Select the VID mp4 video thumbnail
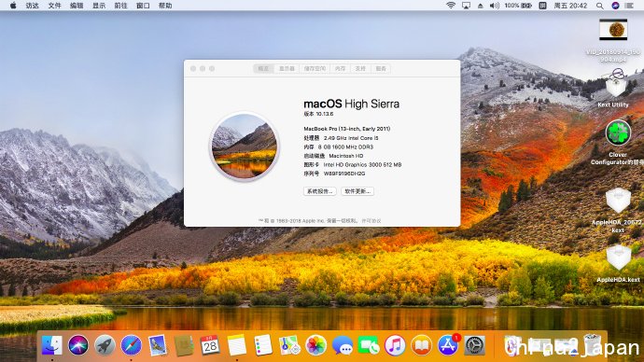Screen dimensions: 644x362 click(x=613, y=40)
